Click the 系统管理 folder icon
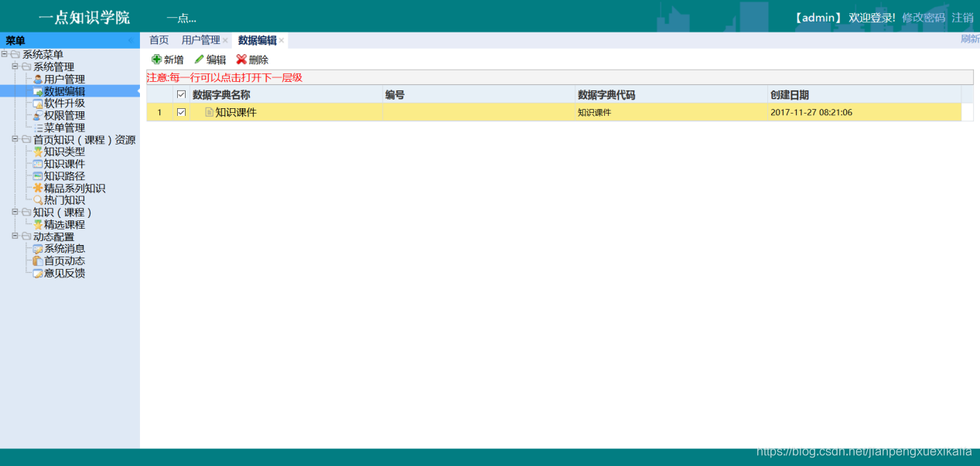 (x=26, y=67)
